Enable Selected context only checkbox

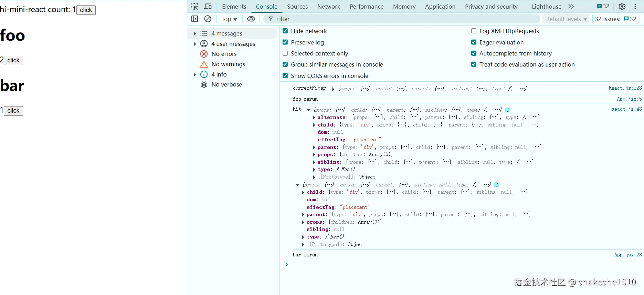[285, 53]
